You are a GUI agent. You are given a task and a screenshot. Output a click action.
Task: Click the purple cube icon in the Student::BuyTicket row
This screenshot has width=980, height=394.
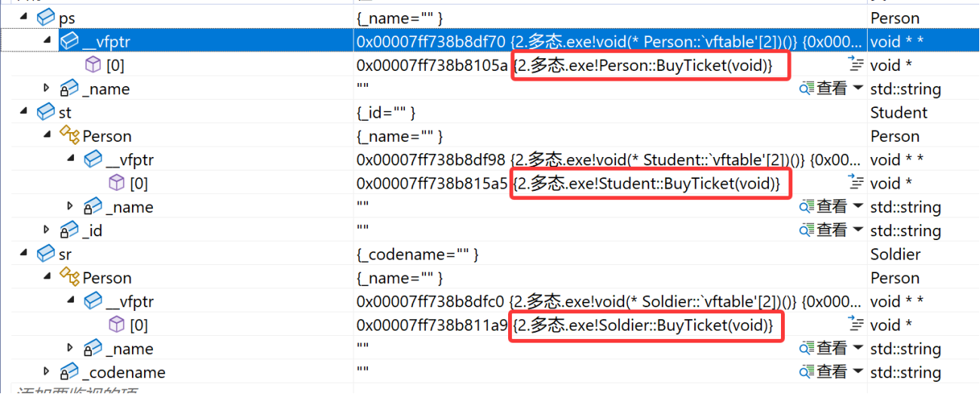117,183
